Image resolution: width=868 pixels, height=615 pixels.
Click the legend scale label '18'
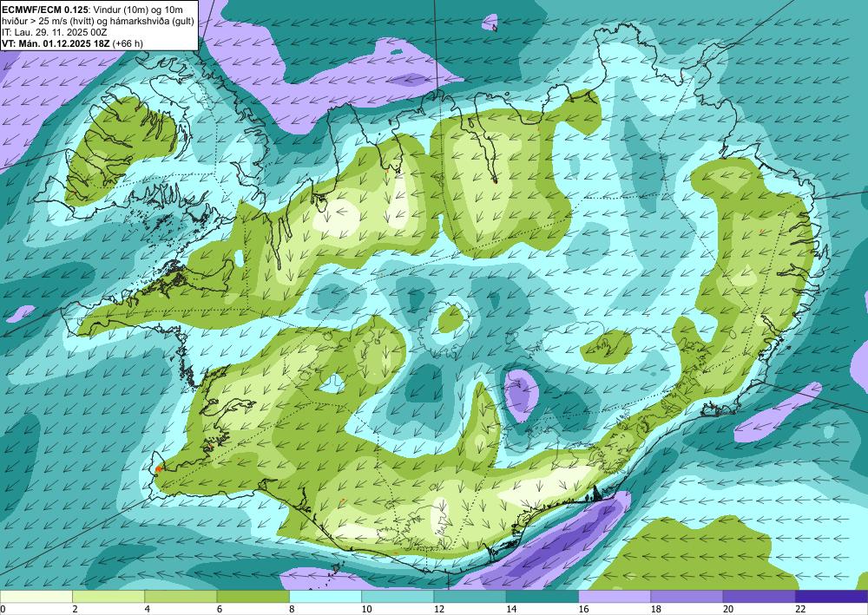[x=655, y=609]
